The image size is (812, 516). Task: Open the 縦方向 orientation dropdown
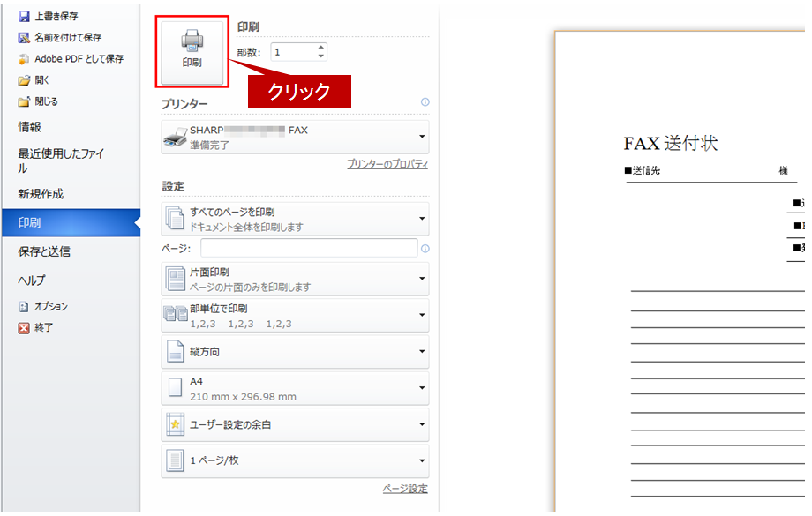[295, 352]
